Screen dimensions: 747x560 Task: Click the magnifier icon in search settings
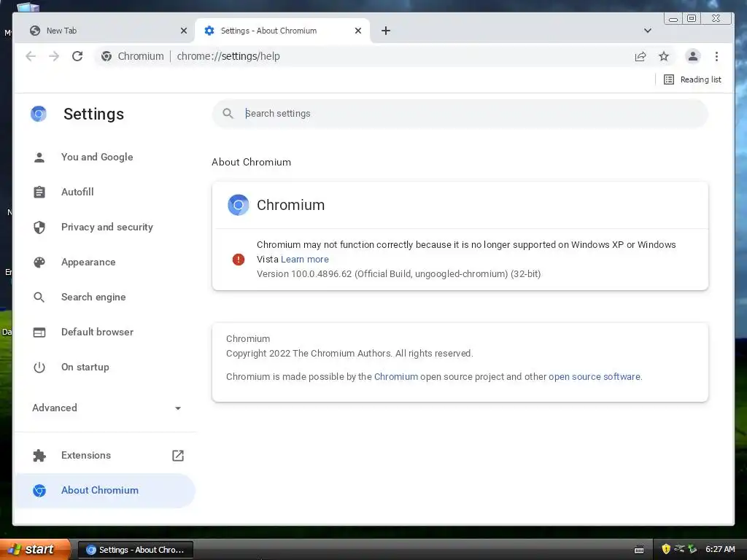[x=228, y=113]
